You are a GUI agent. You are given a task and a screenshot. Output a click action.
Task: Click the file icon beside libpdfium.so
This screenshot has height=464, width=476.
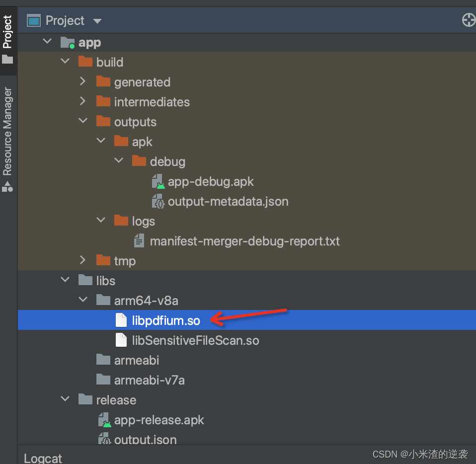[x=121, y=320]
